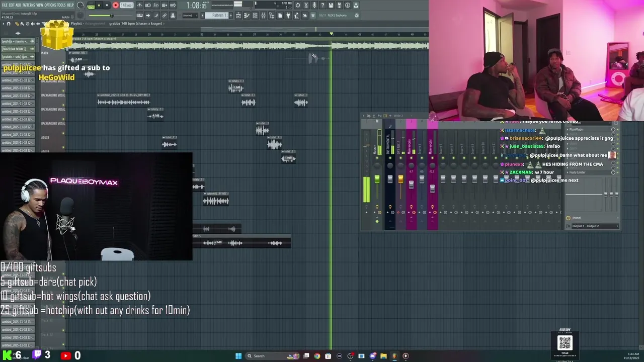Open the pattern selector arrow
644x362 pixels.
pyautogui.click(x=202, y=16)
